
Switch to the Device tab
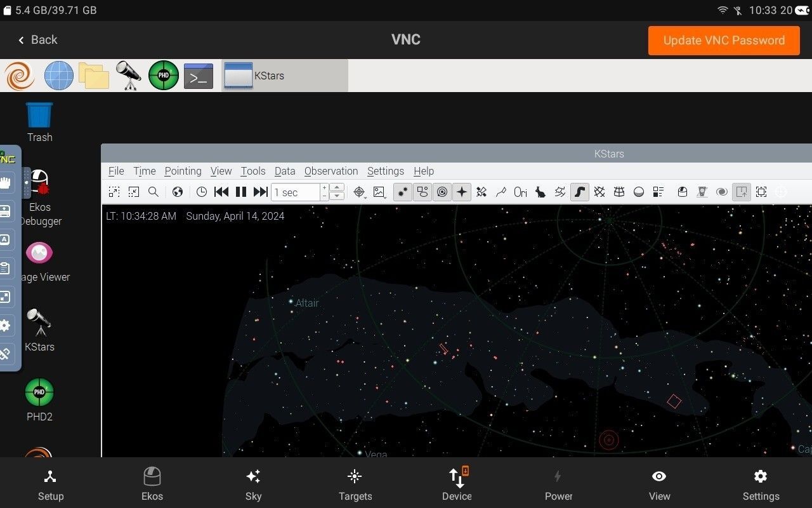pos(457,485)
